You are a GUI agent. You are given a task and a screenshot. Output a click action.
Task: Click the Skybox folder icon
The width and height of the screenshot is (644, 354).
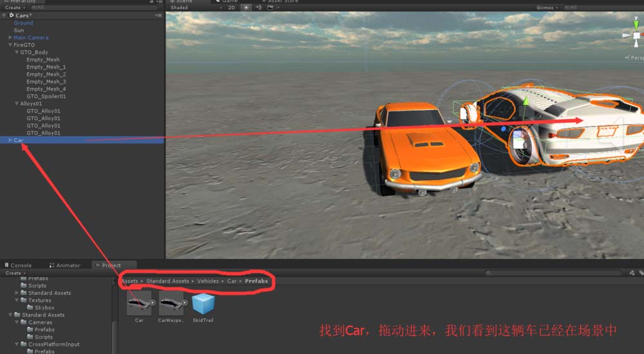pos(30,308)
